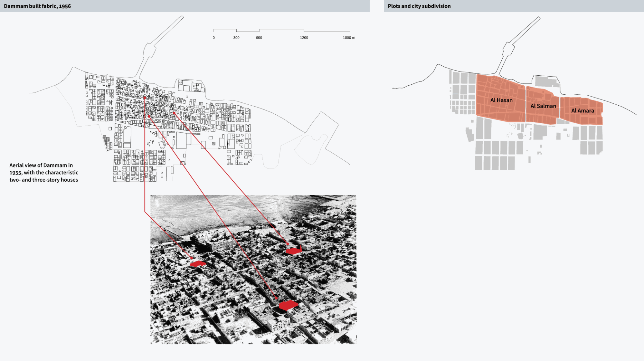
Task: Click the Plots and city subdivision header
Action: (419, 6)
